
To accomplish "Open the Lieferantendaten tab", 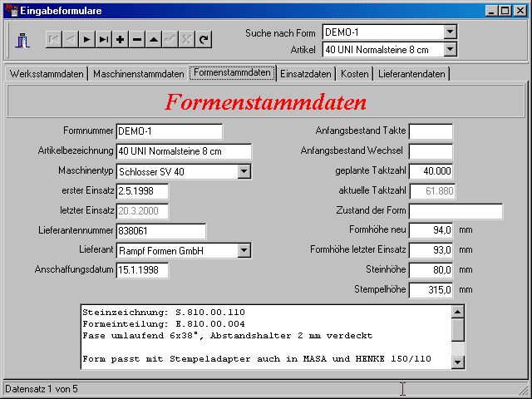I will coord(411,74).
